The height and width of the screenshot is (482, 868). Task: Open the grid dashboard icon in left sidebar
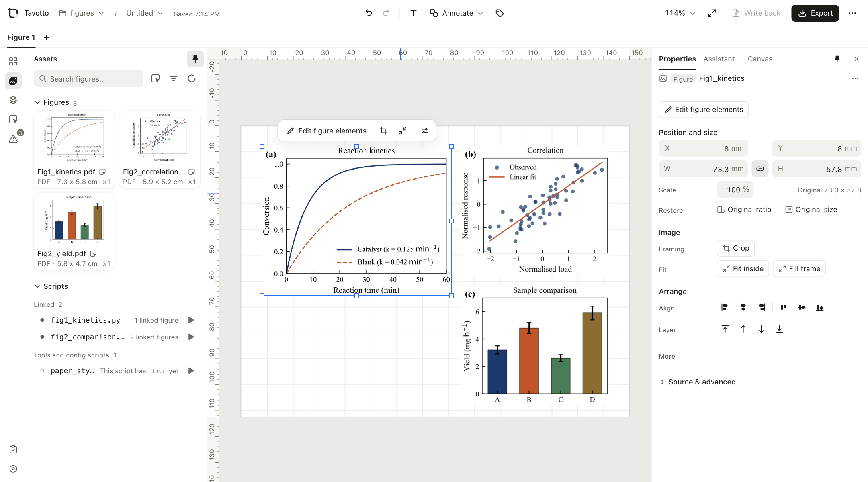click(13, 61)
